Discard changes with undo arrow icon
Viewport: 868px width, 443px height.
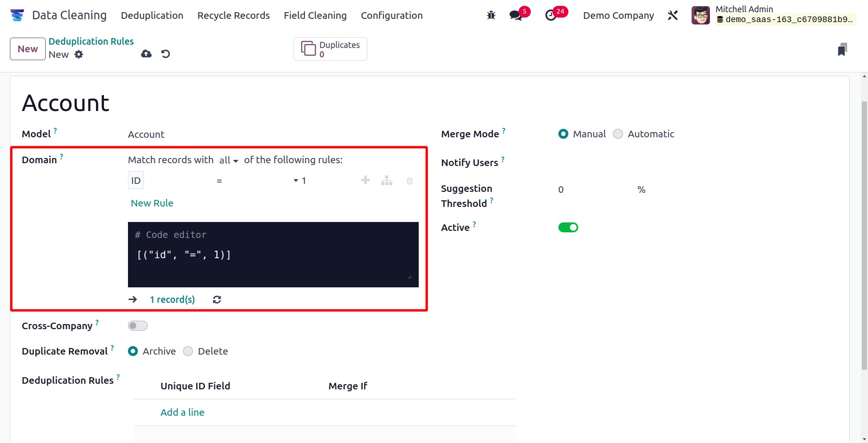(x=166, y=54)
